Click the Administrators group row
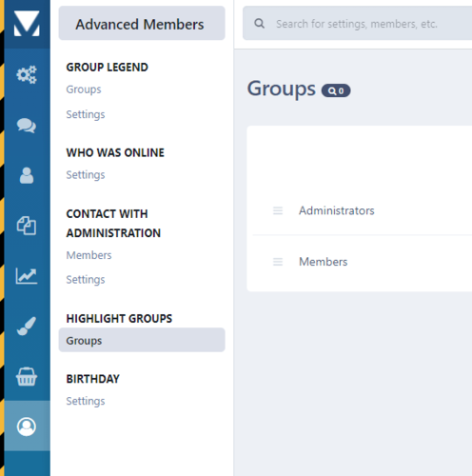The width and height of the screenshot is (472, 476). tap(363, 210)
